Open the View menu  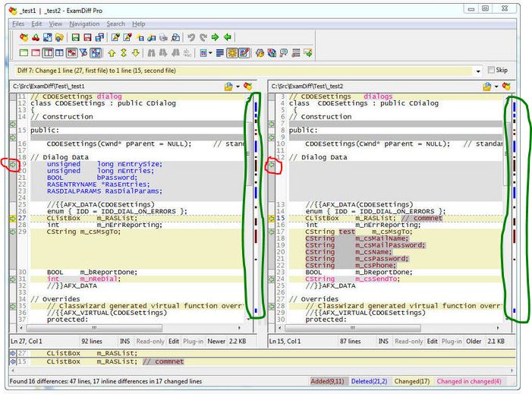55,24
